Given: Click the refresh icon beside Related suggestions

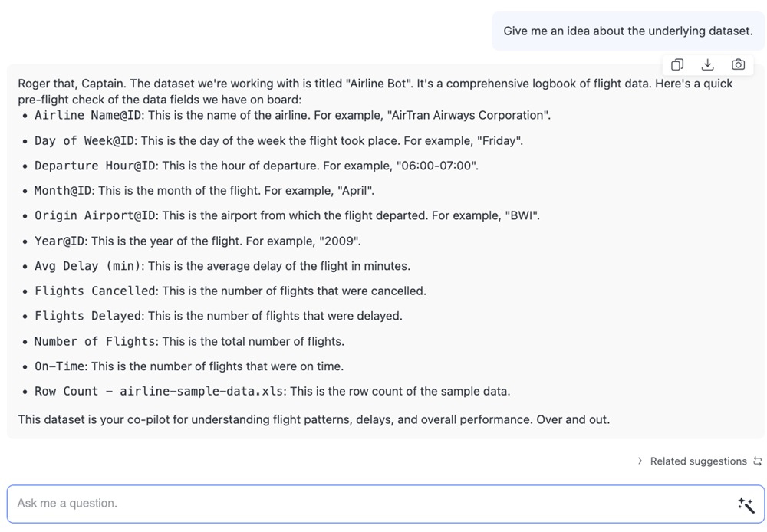Looking at the screenshot, I should pos(758,461).
